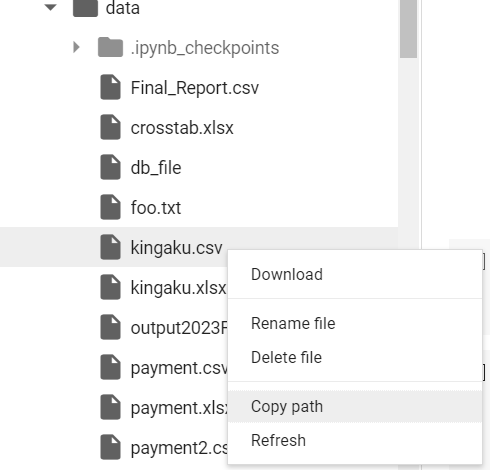Open the Final_Report.csv file name

pos(195,88)
